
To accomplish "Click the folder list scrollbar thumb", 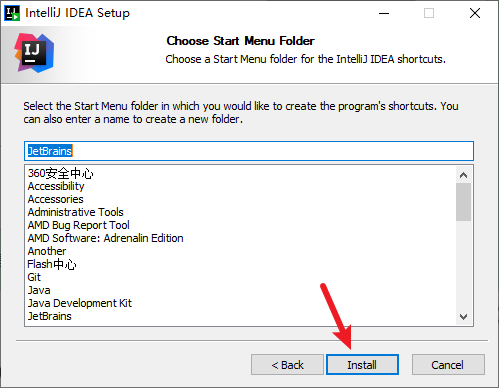I will pyautogui.click(x=463, y=202).
